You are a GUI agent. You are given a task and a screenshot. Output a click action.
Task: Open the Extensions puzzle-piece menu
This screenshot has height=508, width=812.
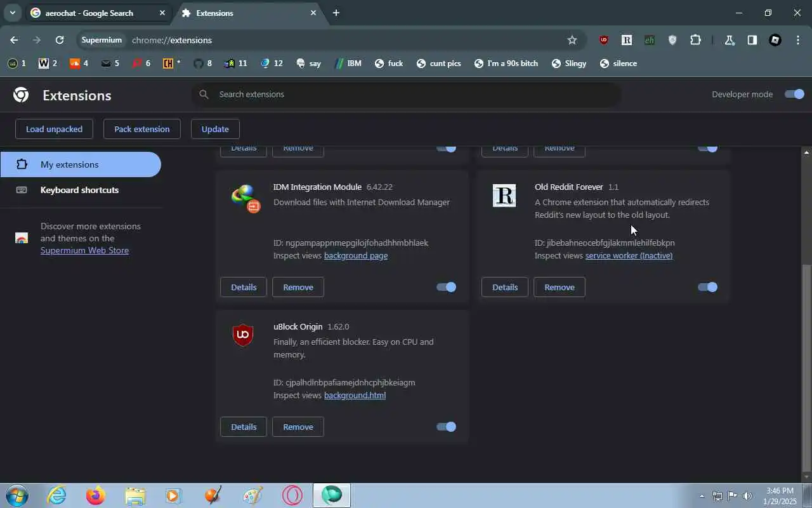tap(695, 40)
